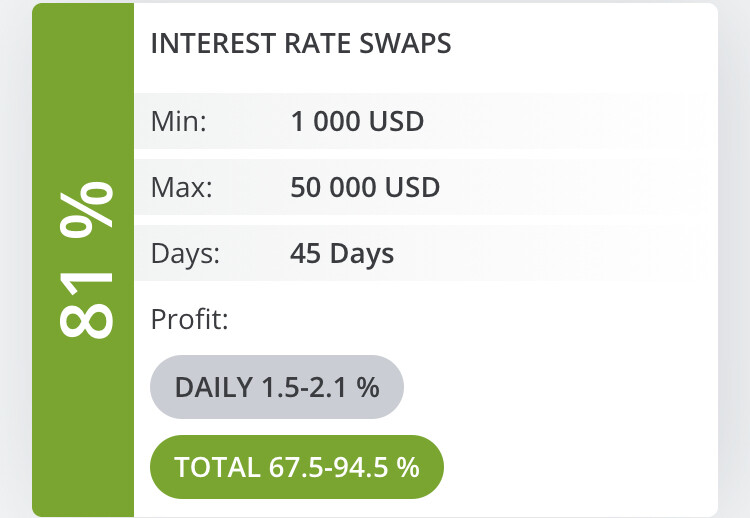
Task: Click the Max: label
Action: pos(182,187)
